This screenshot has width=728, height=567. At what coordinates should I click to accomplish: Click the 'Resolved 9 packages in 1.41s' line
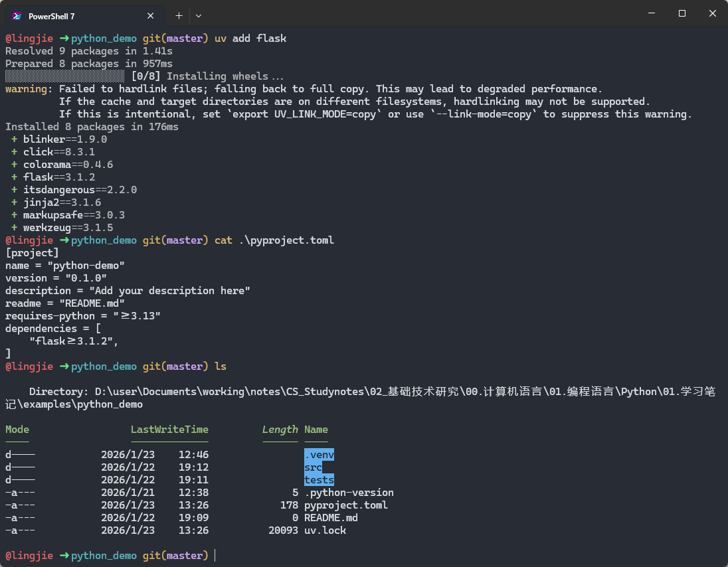pos(89,51)
